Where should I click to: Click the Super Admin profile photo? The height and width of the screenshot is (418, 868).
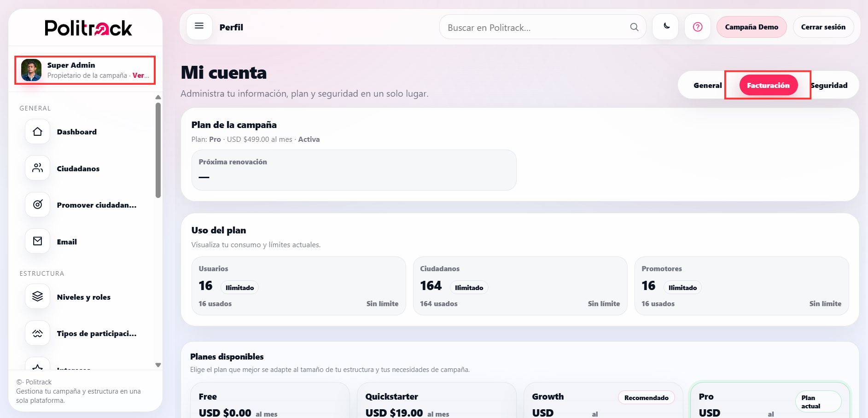tap(31, 70)
